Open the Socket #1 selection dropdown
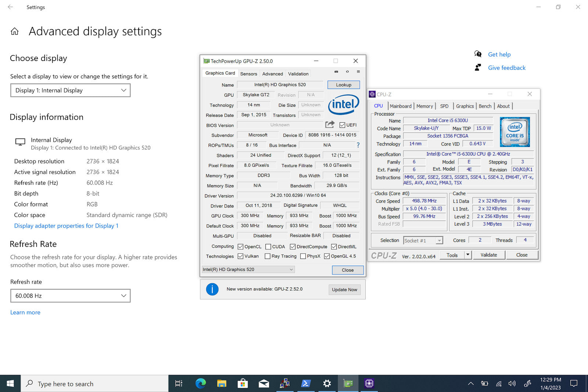The height and width of the screenshot is (392, 588). pos(423,241)
